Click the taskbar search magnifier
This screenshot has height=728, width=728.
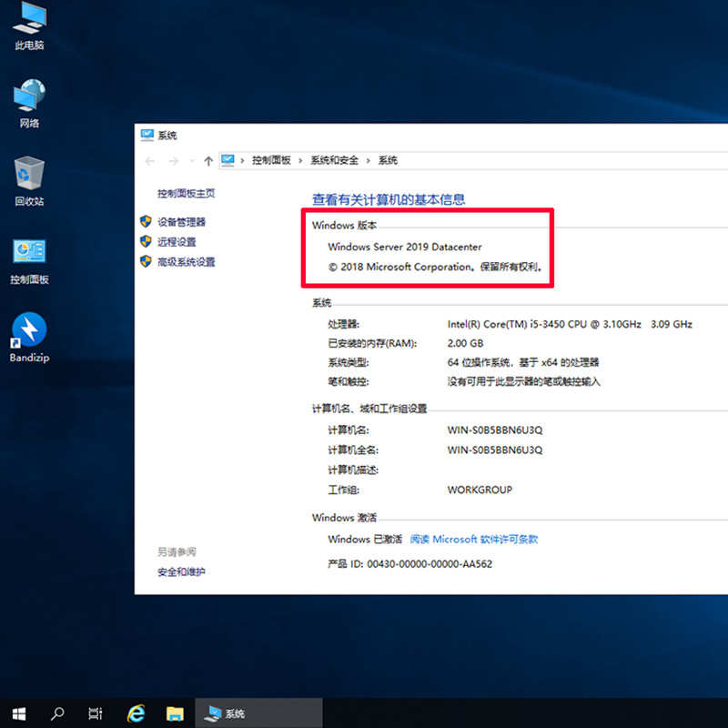[x=57, y=713]
